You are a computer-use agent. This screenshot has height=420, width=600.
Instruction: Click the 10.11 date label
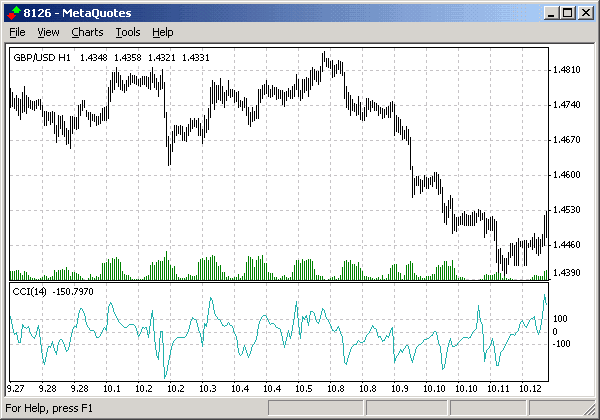tap(498, 389)
